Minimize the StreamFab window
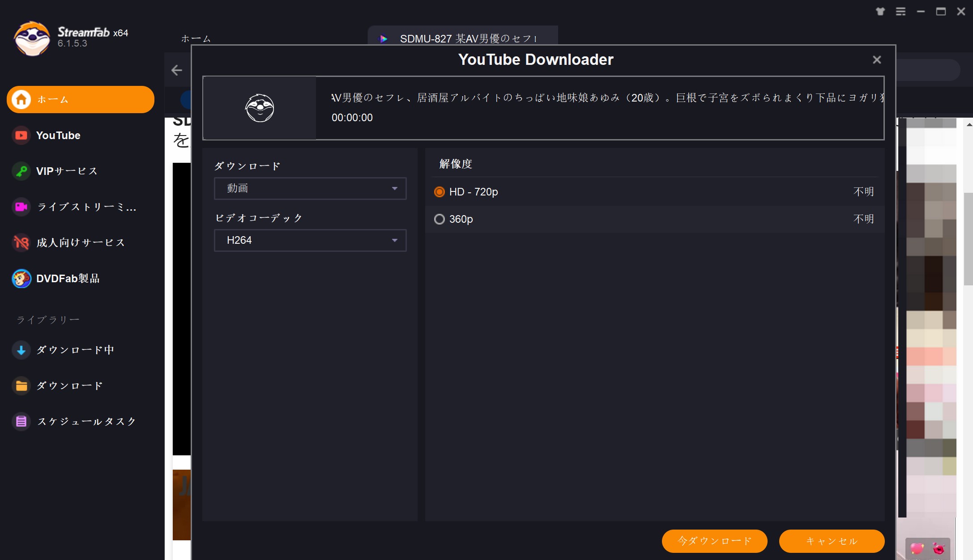Screen dimensions: 973x560 click(x=921, y=11)
